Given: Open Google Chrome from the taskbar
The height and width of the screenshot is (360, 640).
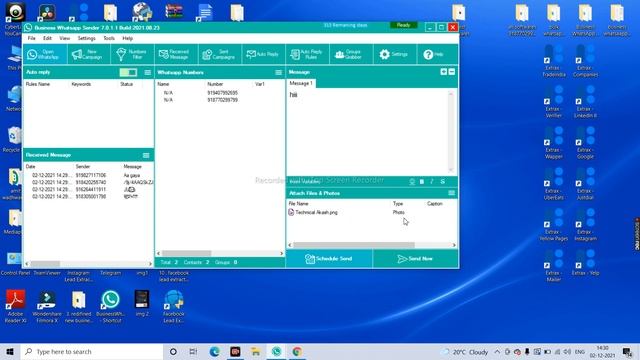Looking at the screenshot, I should 297,352.
